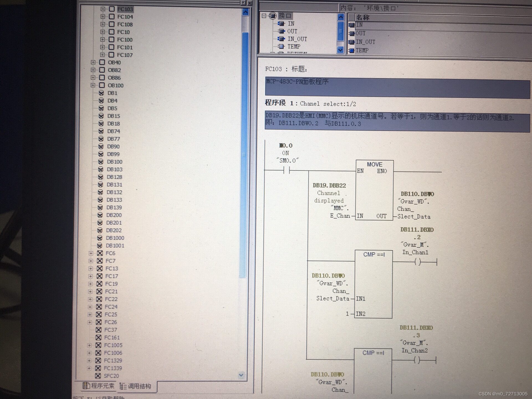
Task: Click the SFC20 block icon
Action: tap(98, 376)
